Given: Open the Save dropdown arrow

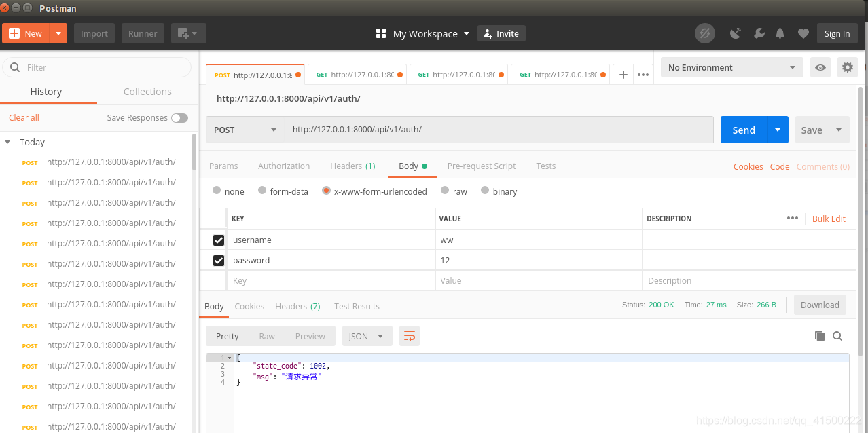Looking at the screenshot, I should (x=839, y=130).
